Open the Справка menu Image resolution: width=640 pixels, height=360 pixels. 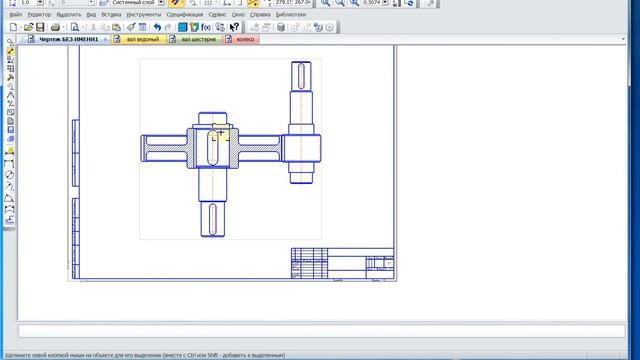[260, 14]
